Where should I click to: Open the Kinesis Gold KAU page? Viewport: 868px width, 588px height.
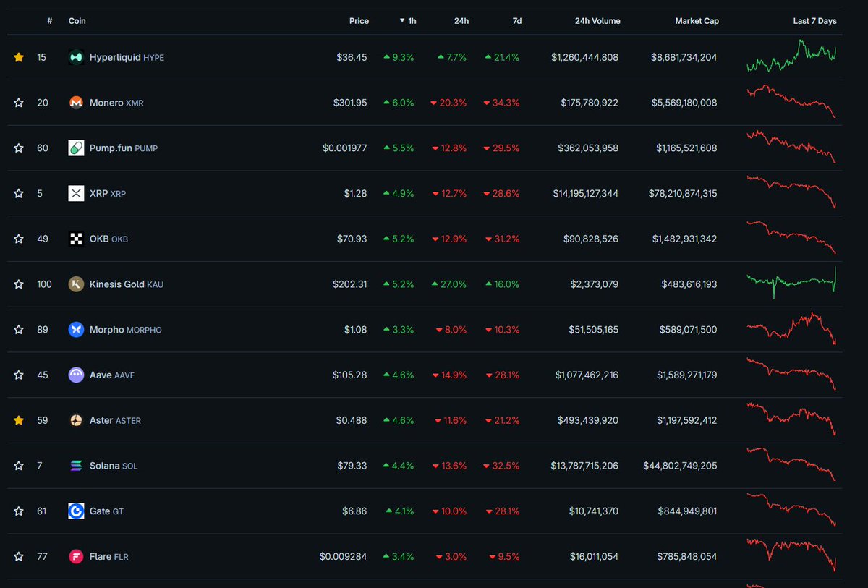tap(126, 284)
